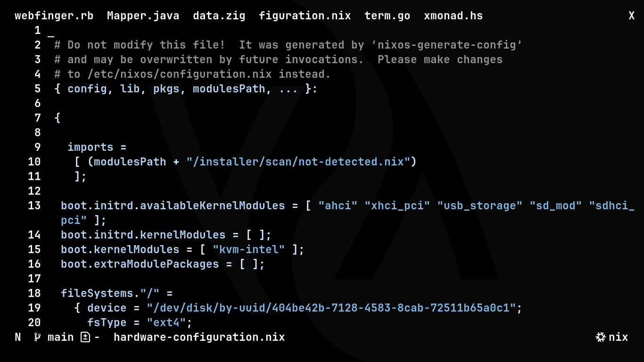Click the git diff file icon
Viewport: 644px width, 362px height.
point(85,337)
